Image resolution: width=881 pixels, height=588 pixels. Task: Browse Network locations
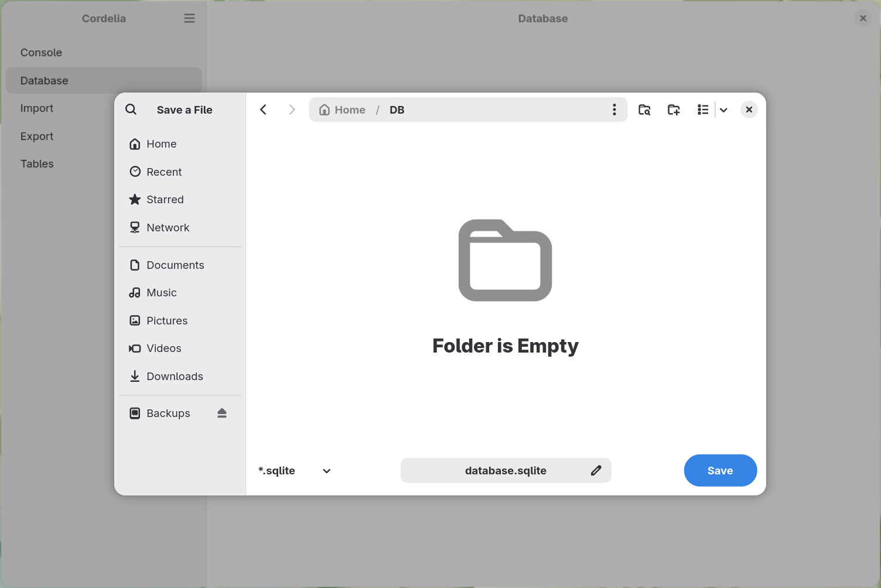[180, 227]
